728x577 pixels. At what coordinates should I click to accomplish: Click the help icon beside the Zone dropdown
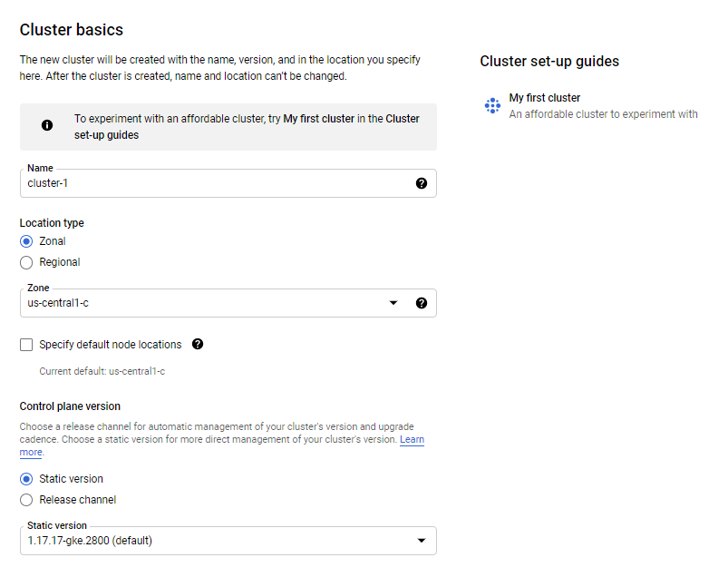[x=422, y=303]
